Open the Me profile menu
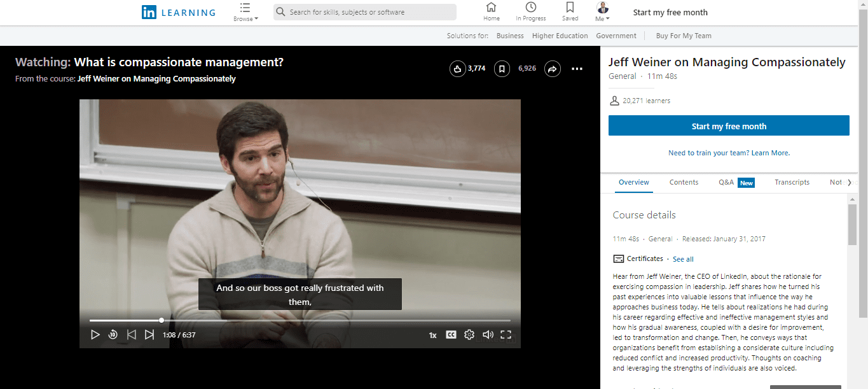This screenshot has height=389, width=868. [x=603, y=11]
